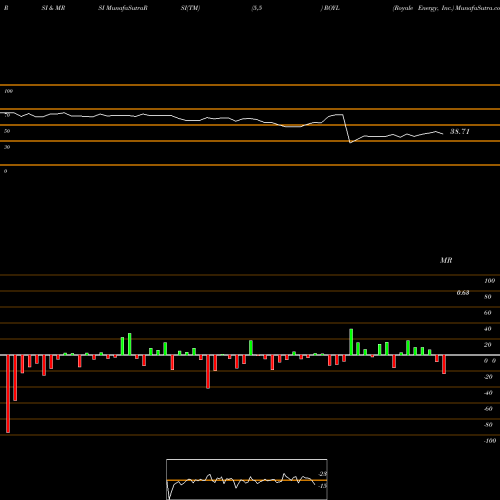Click the SI MunafaSutraR header text
The height and width of the screenshot is (500, 500).
[123, 8]
